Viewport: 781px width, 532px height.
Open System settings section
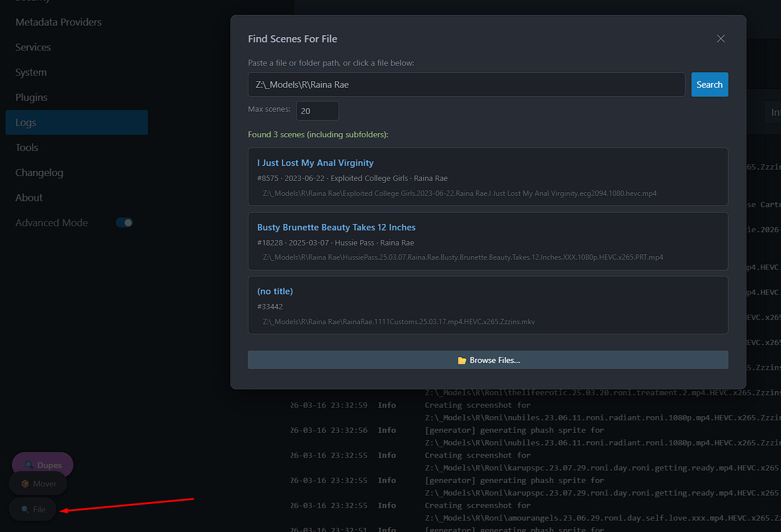(x=31, y=72)
